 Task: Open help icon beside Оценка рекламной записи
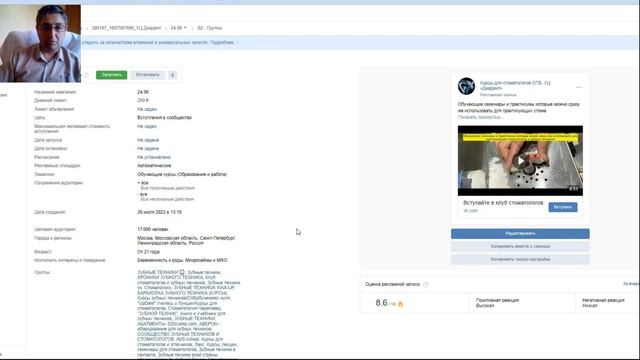pos(425,284)
